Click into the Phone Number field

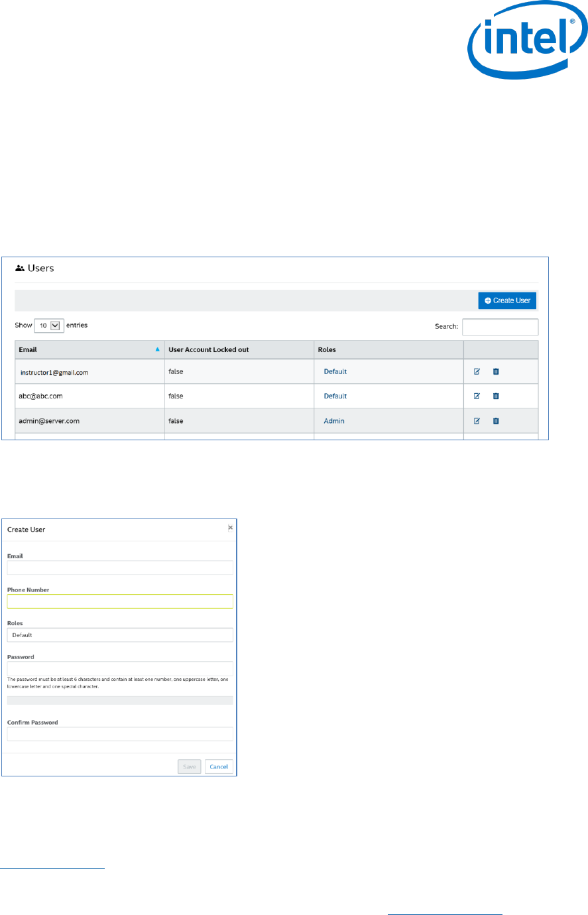tap(120, 601)
